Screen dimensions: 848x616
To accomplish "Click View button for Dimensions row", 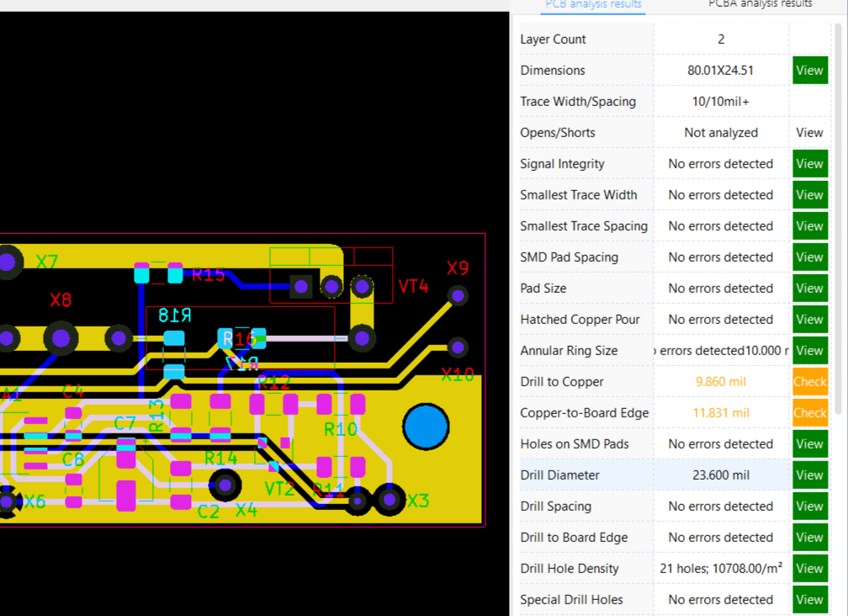I will click(x=809, y=71).
